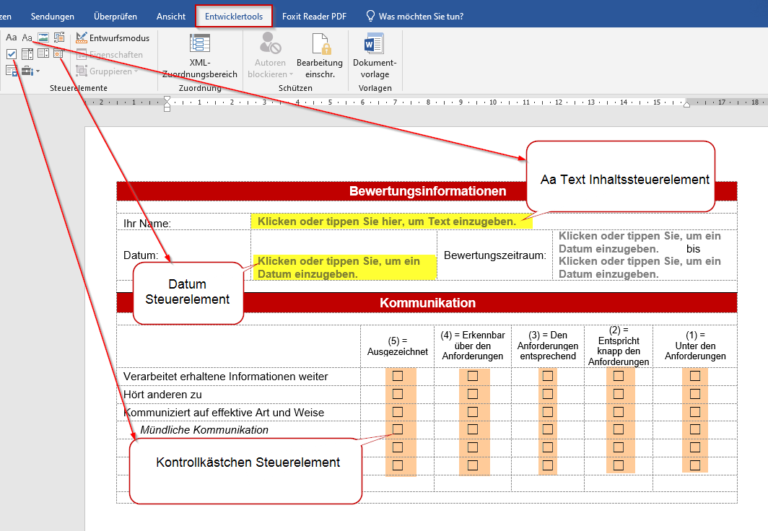Click '(1) = Unter den Anforderungen' header

695,345
